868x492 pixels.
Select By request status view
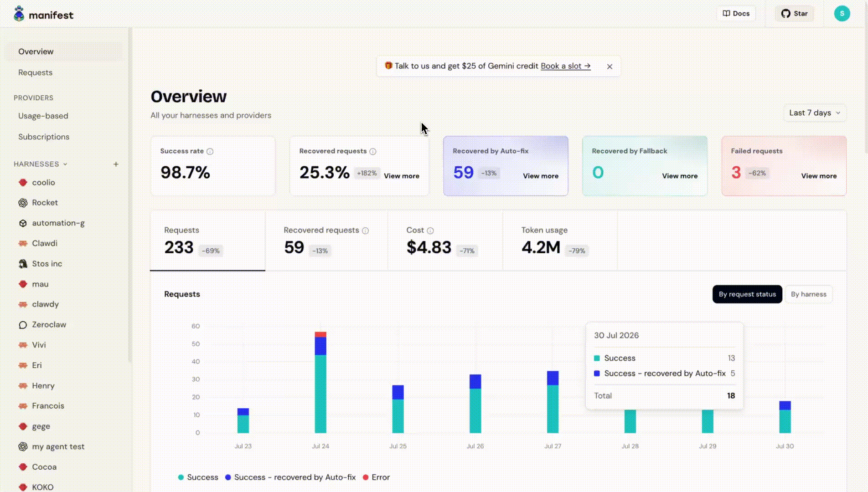click(x=747, y=294)
